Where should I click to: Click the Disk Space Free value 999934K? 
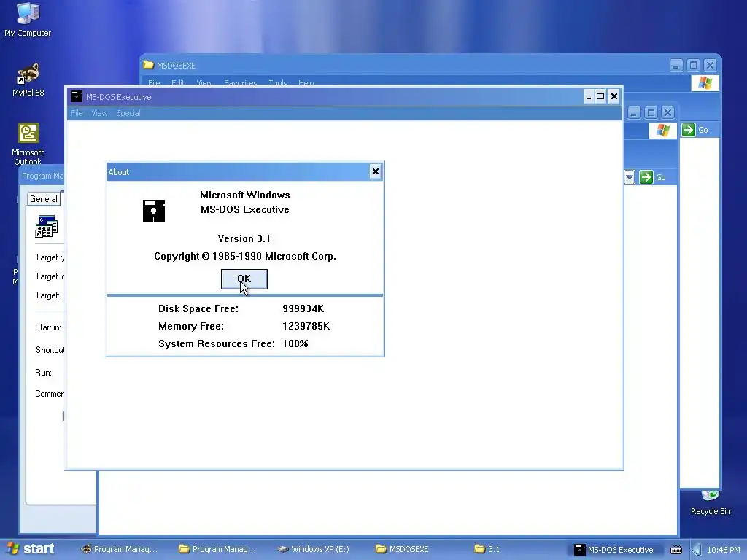click(x=303, y=308)
